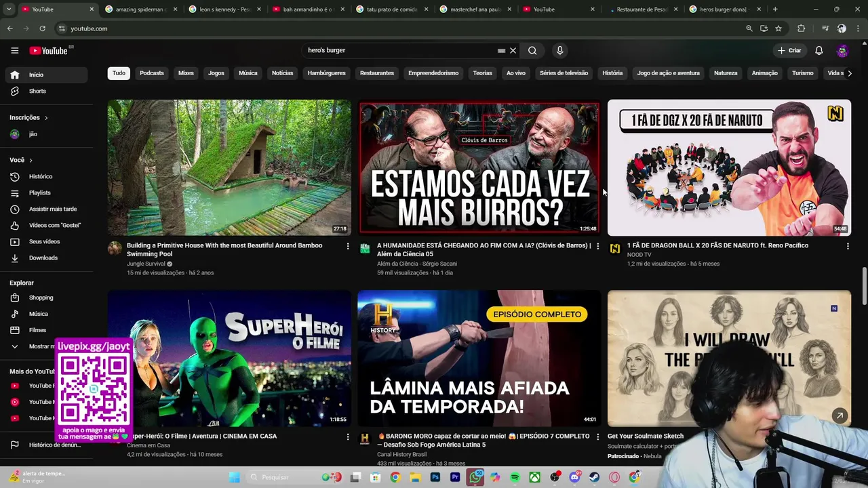Screen dimensions: 868x488
Task: Switch to amazing spiderman browser tab
Action: (141, 9)
